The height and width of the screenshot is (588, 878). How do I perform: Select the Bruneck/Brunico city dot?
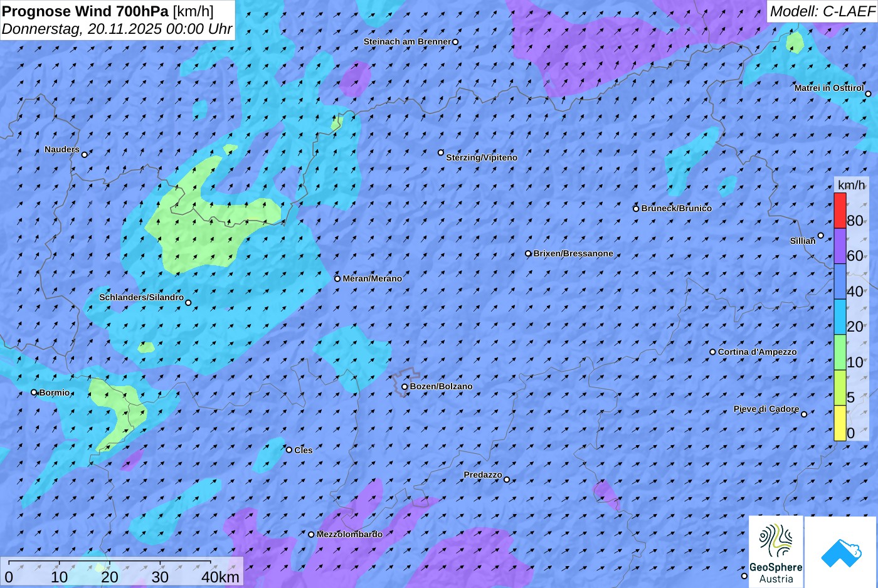tap(636, 209)
